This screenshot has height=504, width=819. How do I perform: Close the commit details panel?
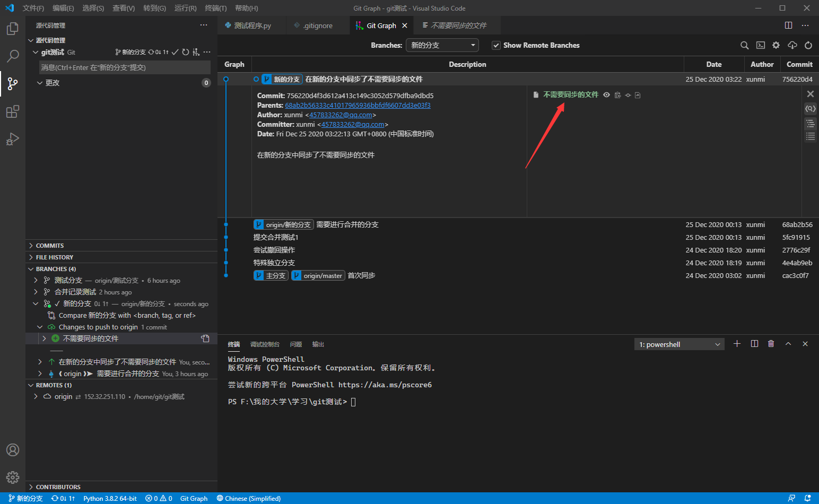coord(811,94)
